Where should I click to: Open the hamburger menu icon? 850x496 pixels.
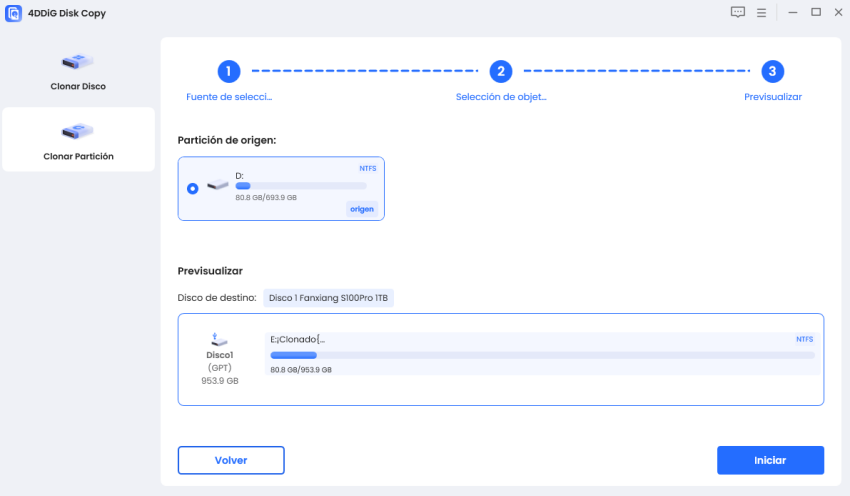(761, 13)
